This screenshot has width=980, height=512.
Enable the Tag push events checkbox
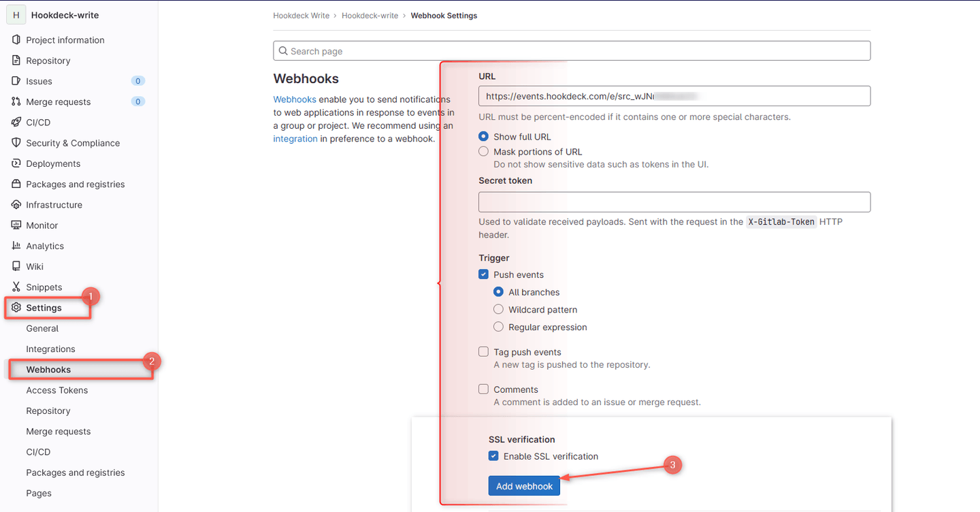click(x=483, y=351)
